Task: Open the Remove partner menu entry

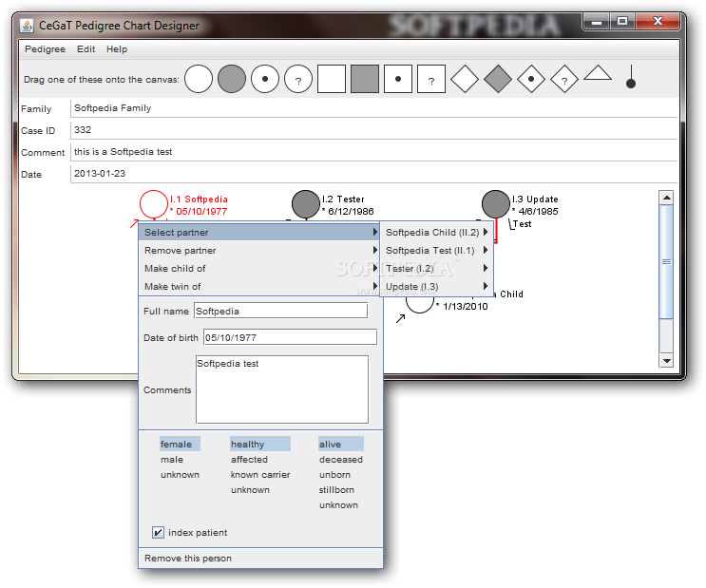Action: (260, 251)
